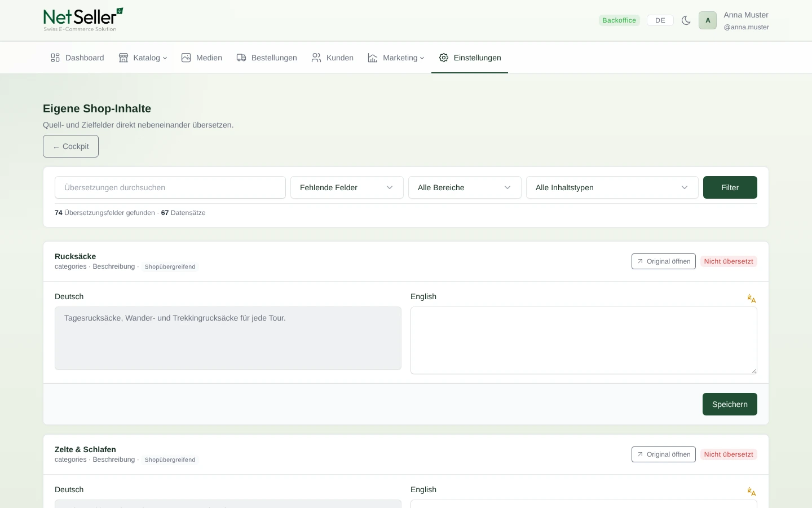812x508 pixels.
Task: Go to Bestellungen
Action: [x=267, y=58]
